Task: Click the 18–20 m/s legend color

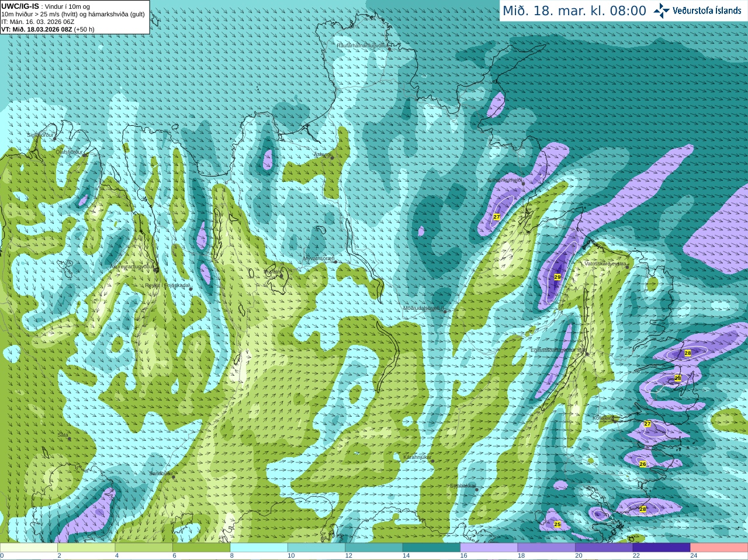Action: coord(546,548)
